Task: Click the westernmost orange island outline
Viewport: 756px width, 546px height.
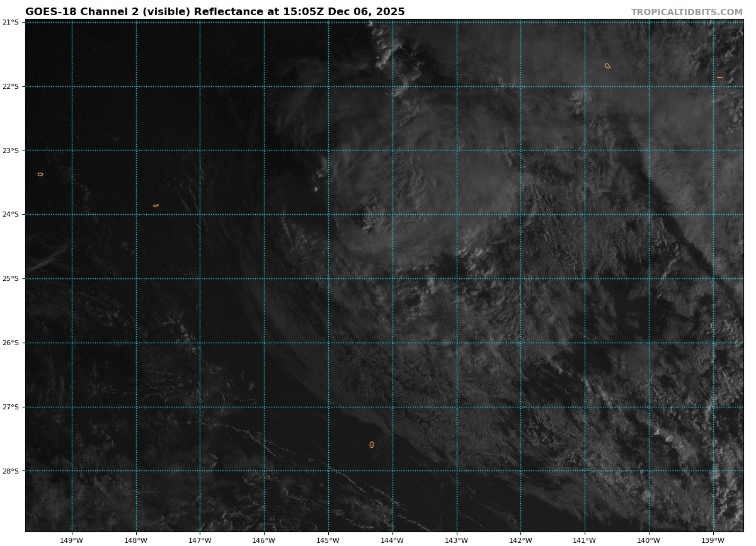Action: [x=40, y=174]
